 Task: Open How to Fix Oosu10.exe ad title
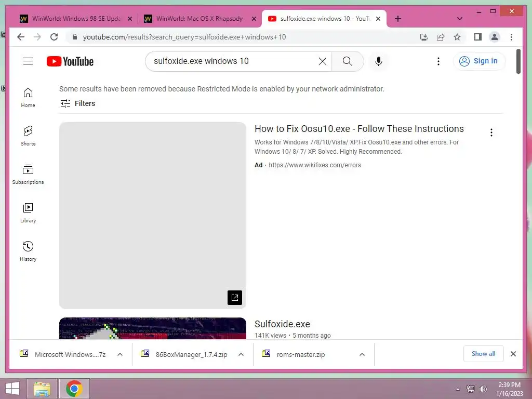(359, 129)
